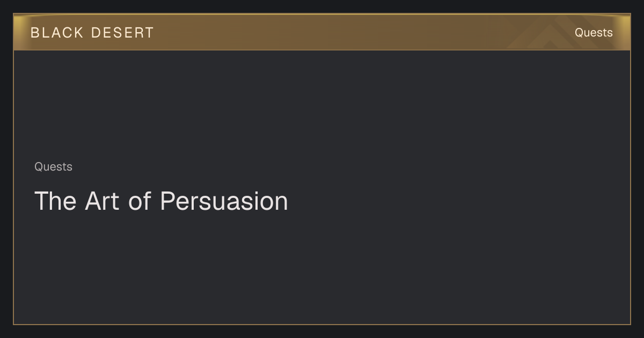
Task: Click the thin gold border under the banner
Action: (322, 50)
